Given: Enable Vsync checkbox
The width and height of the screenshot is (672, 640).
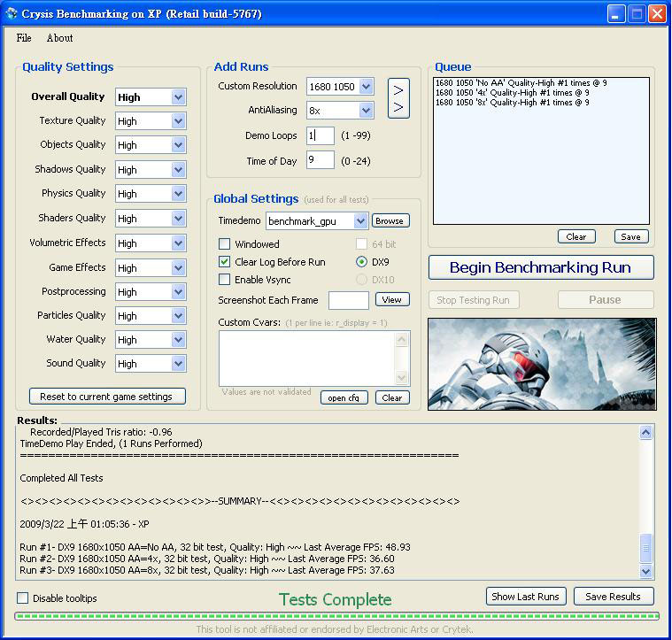Looking at the screenshot, I should click(x=224, y=280).
